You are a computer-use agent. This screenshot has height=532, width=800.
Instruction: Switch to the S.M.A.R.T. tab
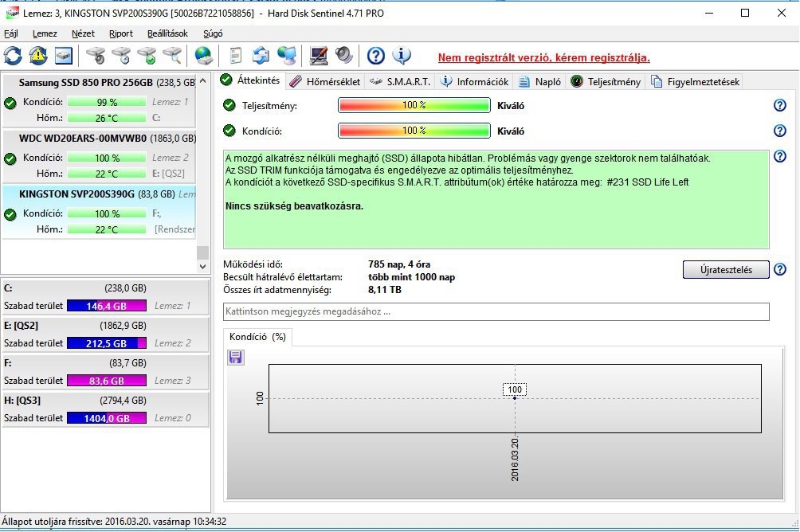pos(400,81)
